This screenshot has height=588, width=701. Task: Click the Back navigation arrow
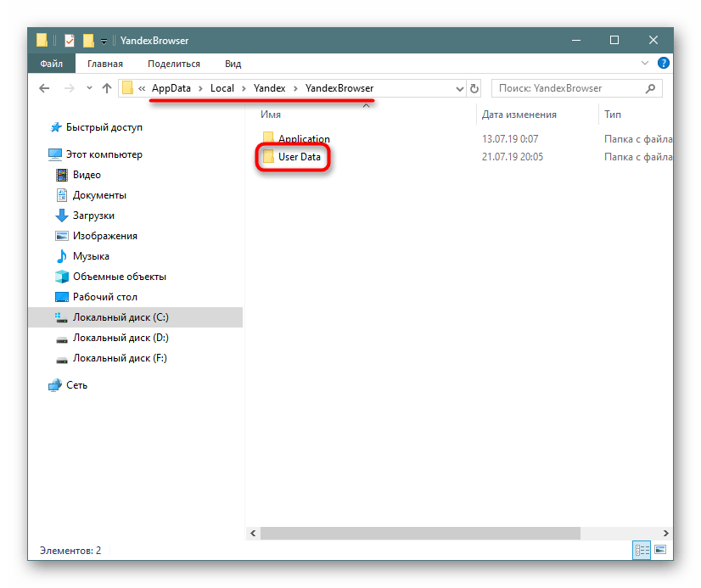44,88
